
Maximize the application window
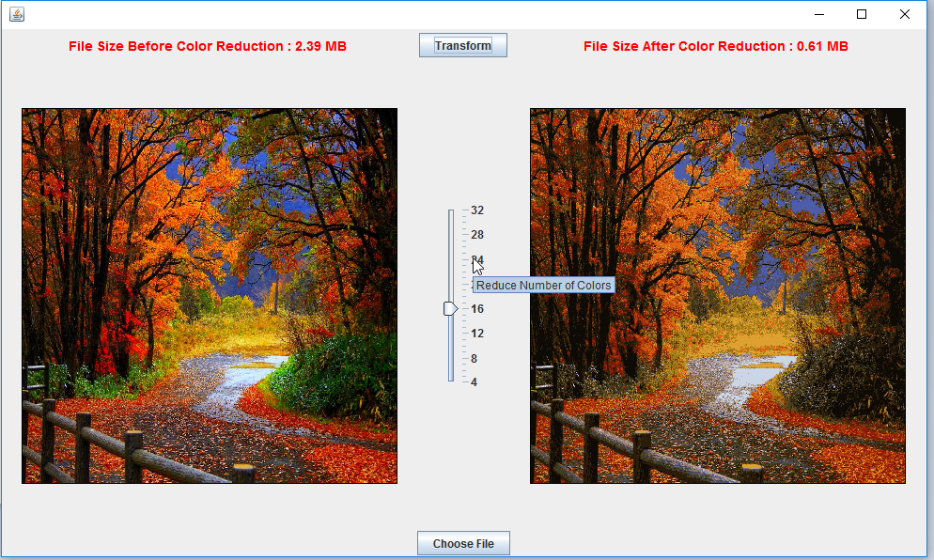click(x=862, y=14)
